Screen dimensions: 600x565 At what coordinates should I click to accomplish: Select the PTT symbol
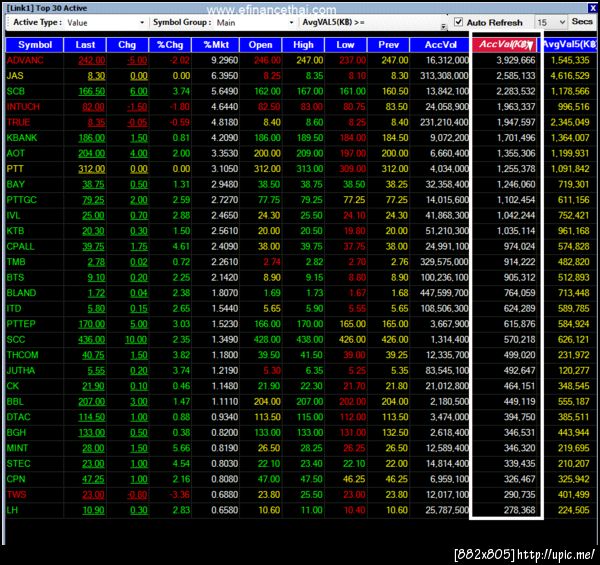(x=15, y=169)
